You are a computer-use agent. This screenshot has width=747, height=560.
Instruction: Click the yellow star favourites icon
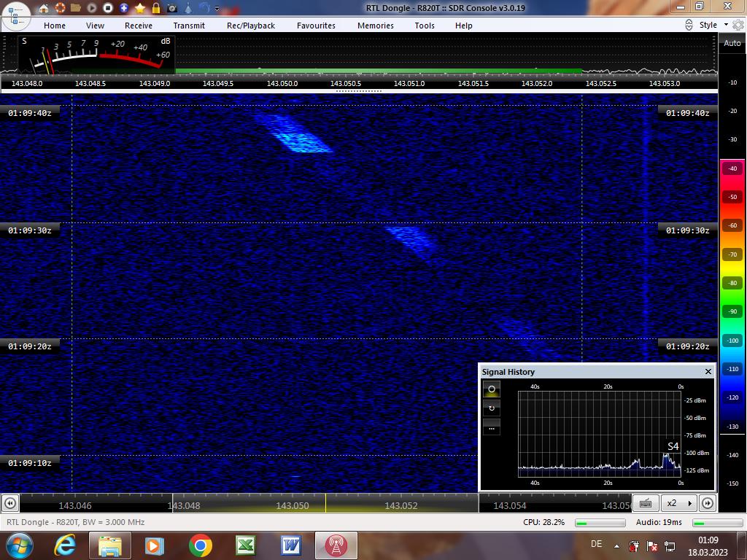[140, 8]
